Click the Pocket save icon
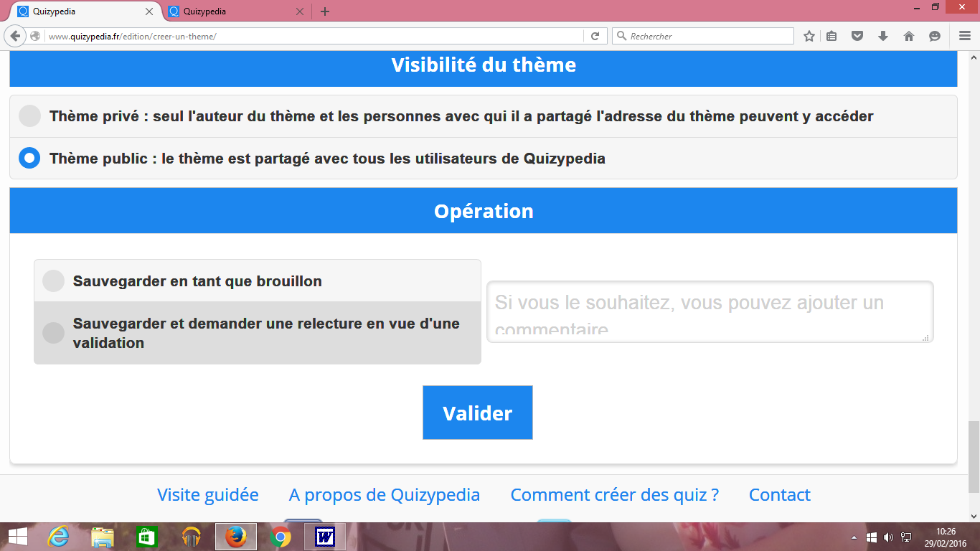The height and width of the screenshot is (551, 980). (857, 36)
